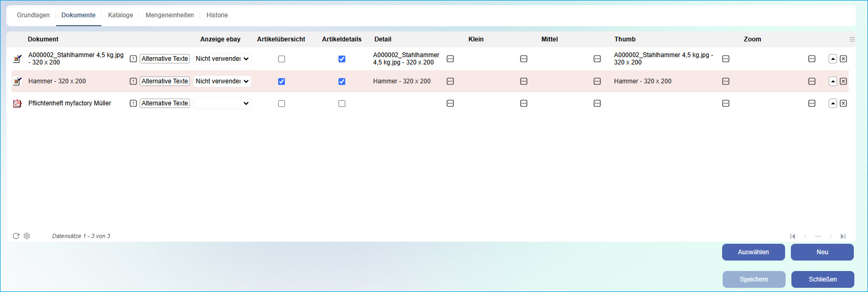Screen dimensions: 868x292
Task: Open Zoom picker in A000002_Stahlhammer row
Action: click(x=812, y=59)
